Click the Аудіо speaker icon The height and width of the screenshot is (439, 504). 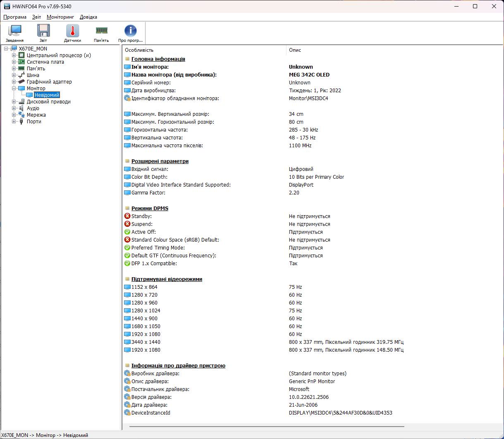point(21,108)
